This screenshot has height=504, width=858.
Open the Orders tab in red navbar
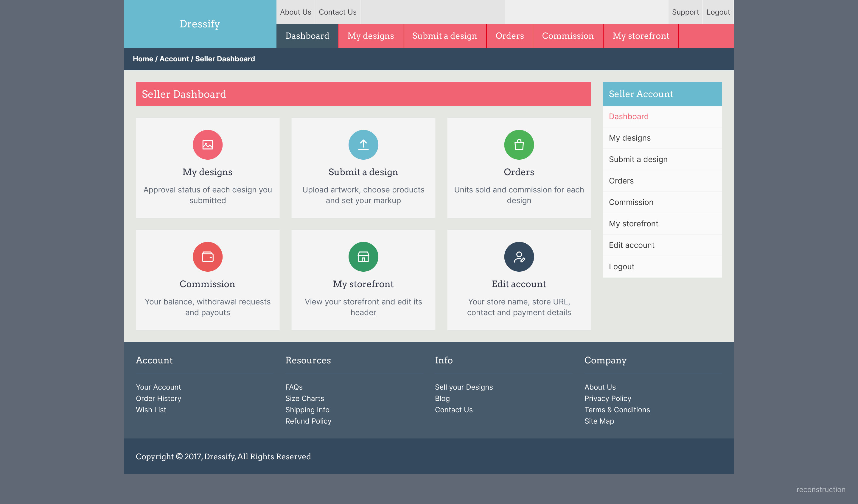[510, 36]
